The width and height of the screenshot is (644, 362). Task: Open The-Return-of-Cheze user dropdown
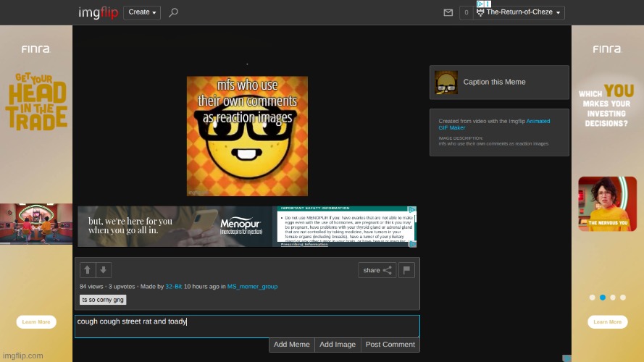tap(519, 12)
